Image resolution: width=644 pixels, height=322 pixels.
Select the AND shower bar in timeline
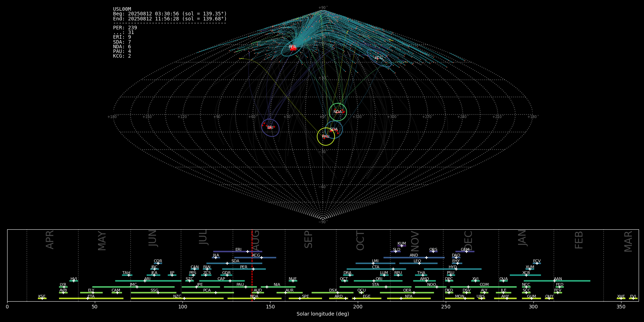(414, 258)
